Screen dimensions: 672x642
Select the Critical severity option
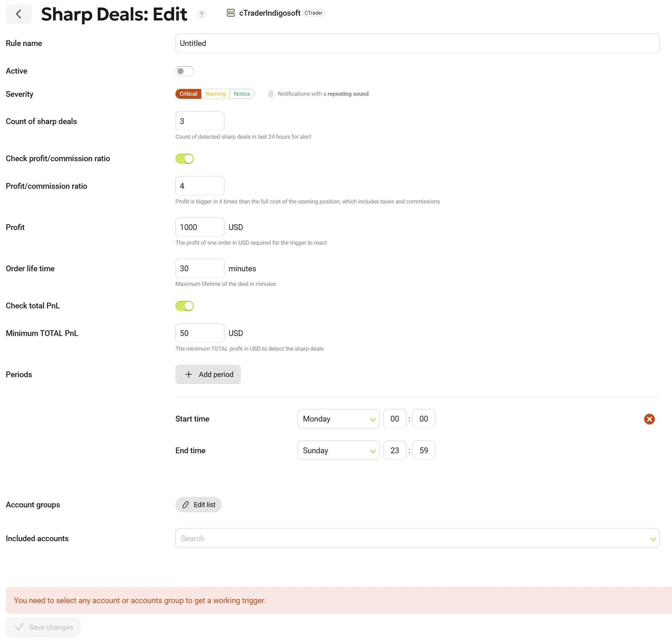pos(188,94)
